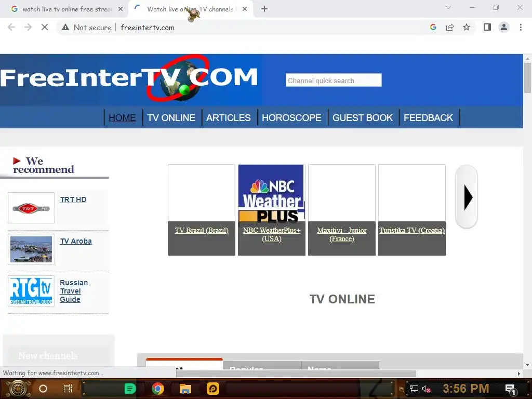The image size is (532, 399).
Task: Open the network icon in system tray
Action: coord(414,389)
